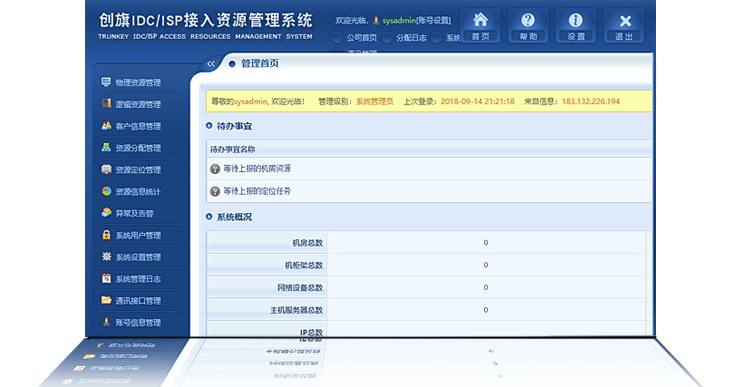Screen dimensions: 738x387
Task: Click the 0 value in 机房总数 row
Action: pos(486,243)
